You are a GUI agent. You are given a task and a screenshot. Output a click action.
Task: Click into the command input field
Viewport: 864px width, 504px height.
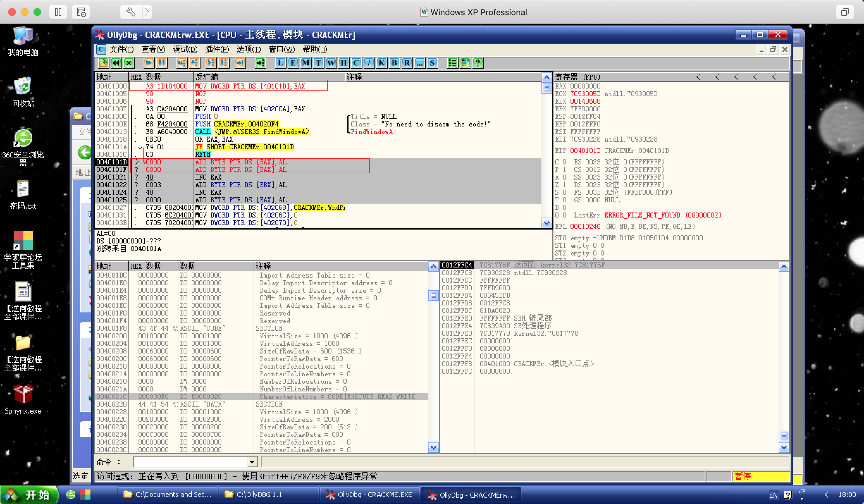191,462
